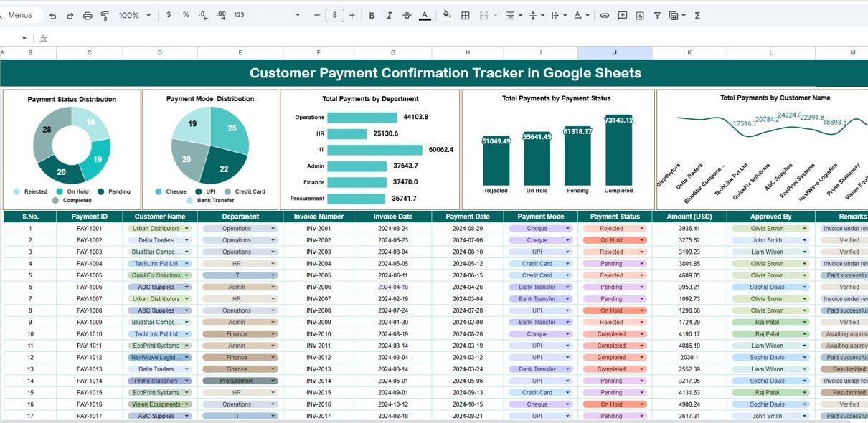Click the undo arrow in toolbar
868x423 pixels.
point(52,15)
